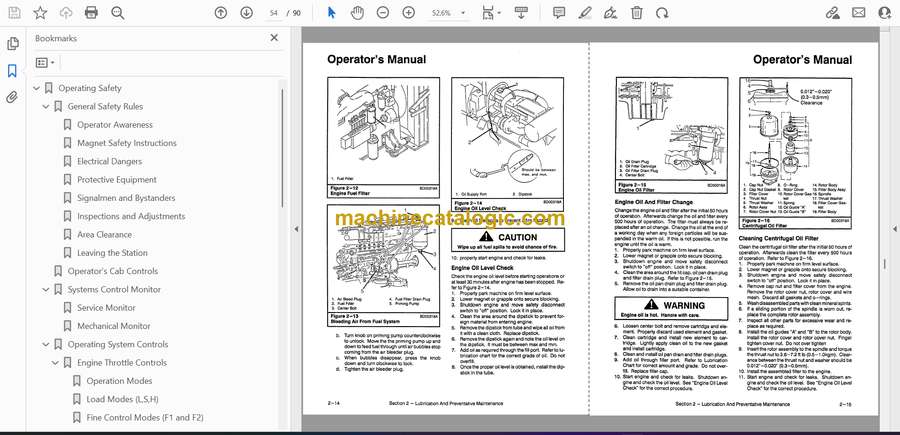The width and height of the screenshot is (900, 435).
Task: Send file by email
Action: [858, 13]
